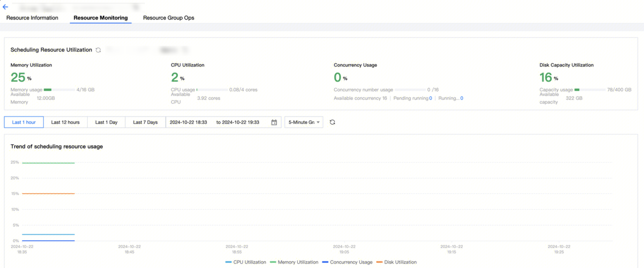Image resolution: width=644 pixels, height=268 pixels.
Task: Click refresh icon beside granularity dropdown
Action: (x=332, y=122)
